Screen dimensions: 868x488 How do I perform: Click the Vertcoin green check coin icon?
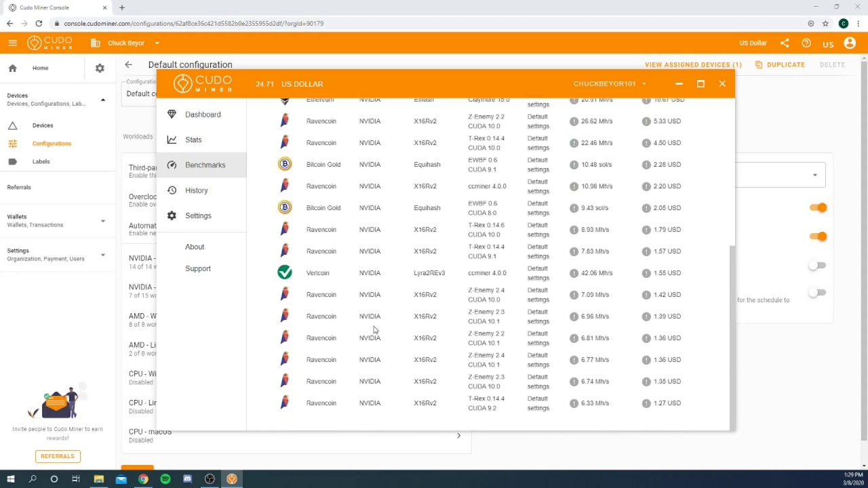pyautogui.click(x=285, y=272)
